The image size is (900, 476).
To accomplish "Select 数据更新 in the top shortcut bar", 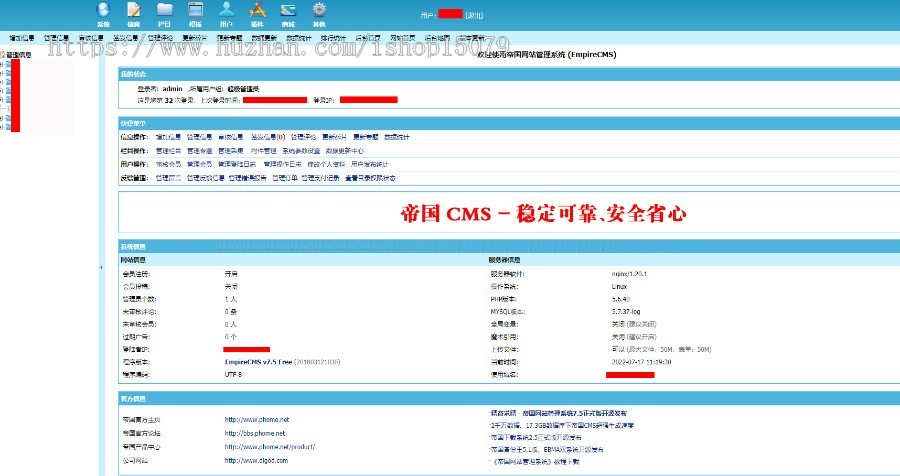I will [x=264, y=38].
